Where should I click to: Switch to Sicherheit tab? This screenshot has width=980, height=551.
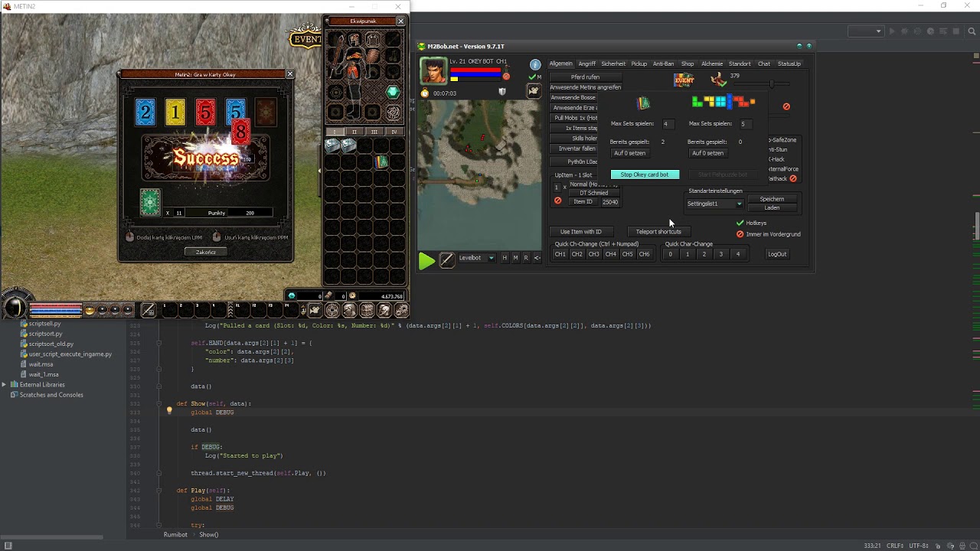click(613, 64)
